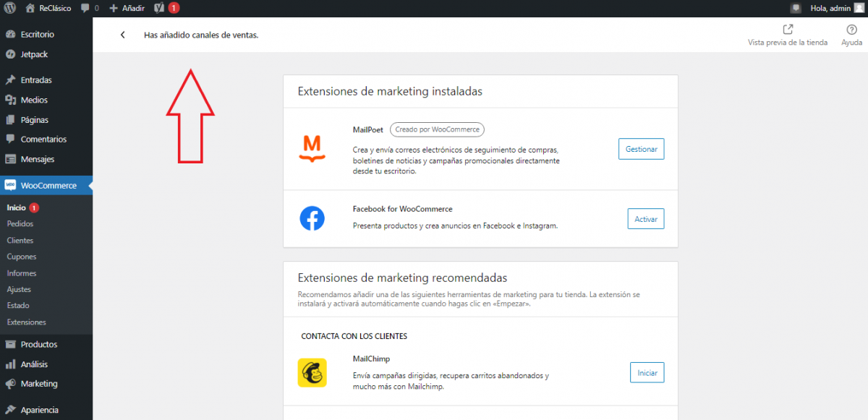This screenshot has height=420, width=868.
Task: Click the Help question mark icon
Action: pos(851,30)
